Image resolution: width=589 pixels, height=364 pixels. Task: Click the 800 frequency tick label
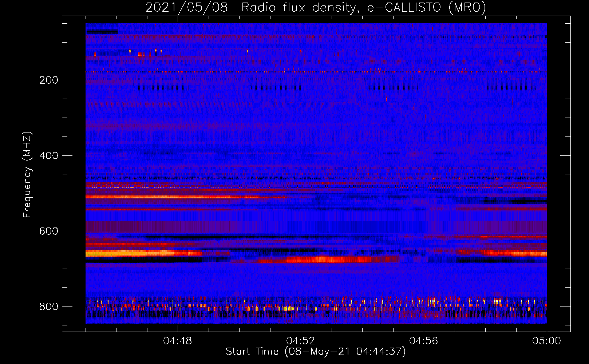click(49, 306)
